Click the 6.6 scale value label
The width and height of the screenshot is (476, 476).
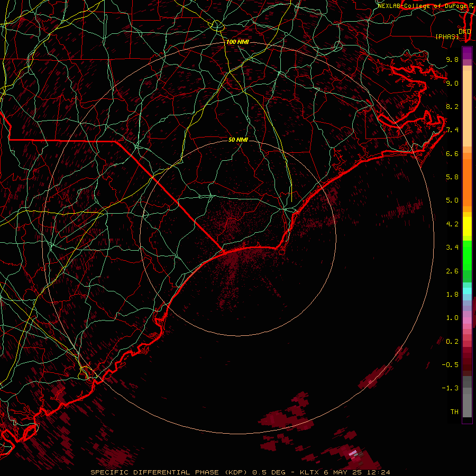(452, 153)
